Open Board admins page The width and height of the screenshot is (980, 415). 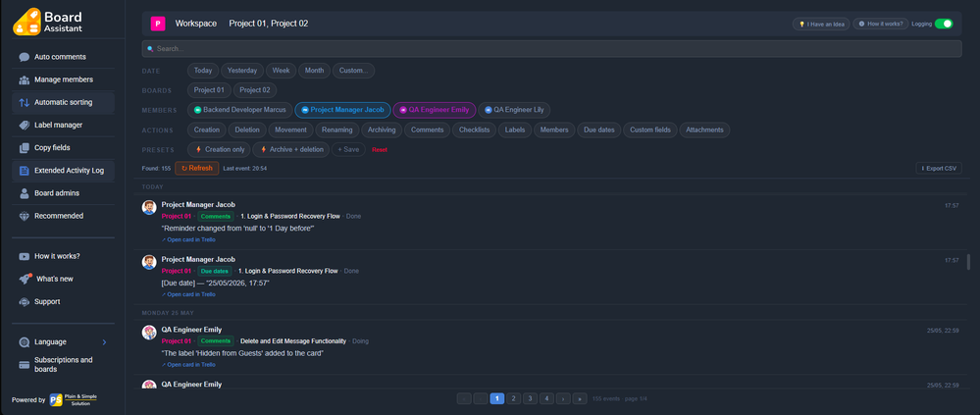(x=63, y=193)
